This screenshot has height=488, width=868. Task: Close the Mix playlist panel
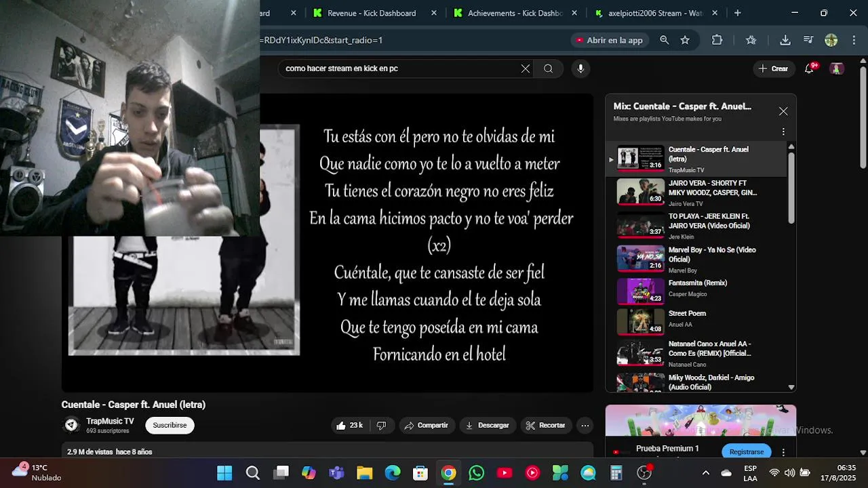(x=783, y=111)
